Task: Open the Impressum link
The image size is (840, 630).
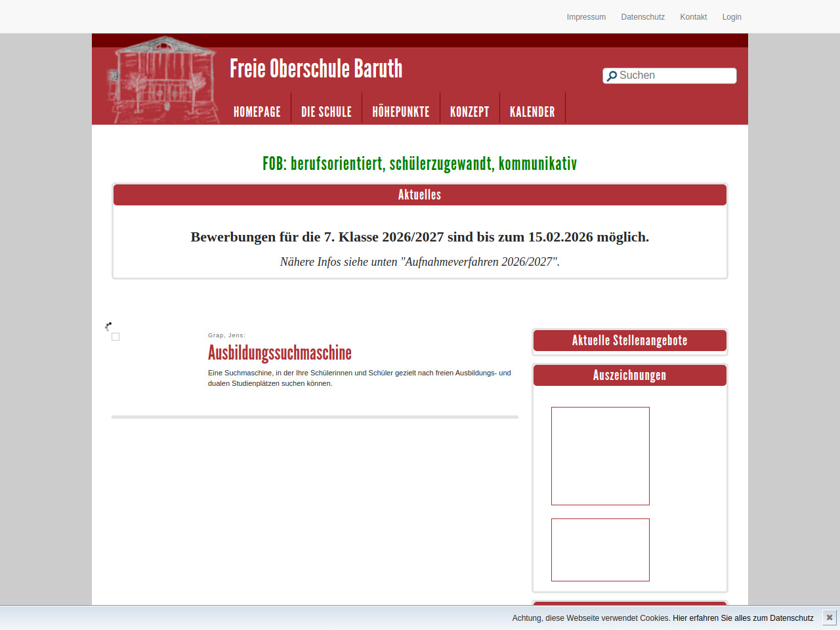Action: coord(586,17)
